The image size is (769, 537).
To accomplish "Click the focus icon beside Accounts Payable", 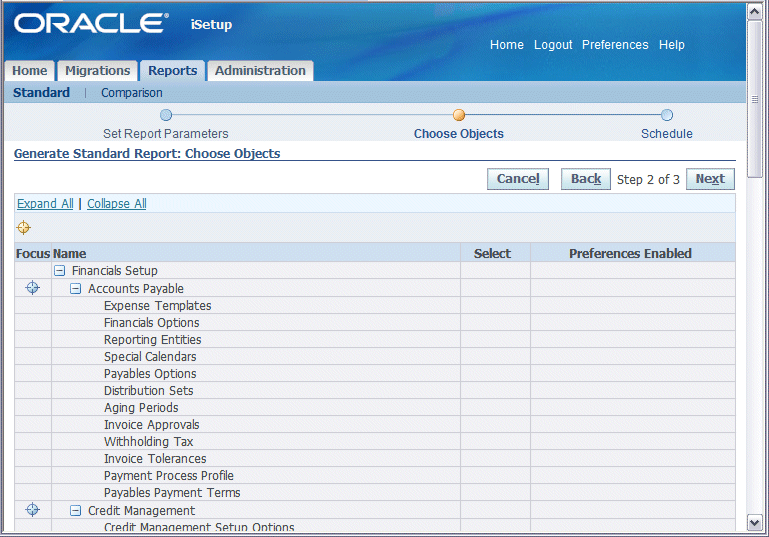I will [x=32, y=288].
